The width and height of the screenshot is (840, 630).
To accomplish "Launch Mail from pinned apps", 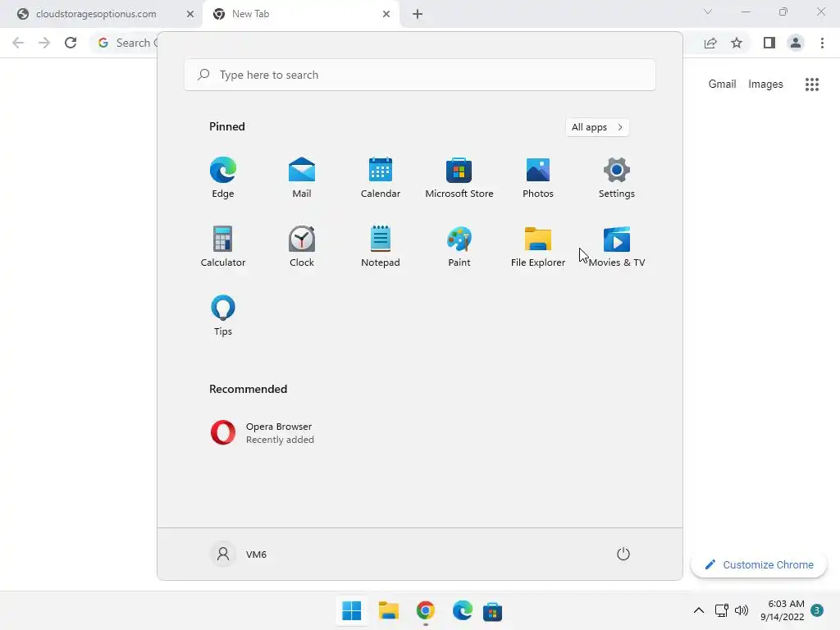I will click(x=302, y=178).
